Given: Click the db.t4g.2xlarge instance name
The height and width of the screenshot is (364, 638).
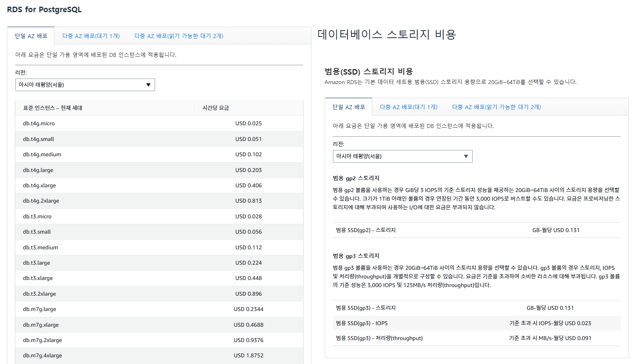Looking at the screenshot, I should pos(41,201).
